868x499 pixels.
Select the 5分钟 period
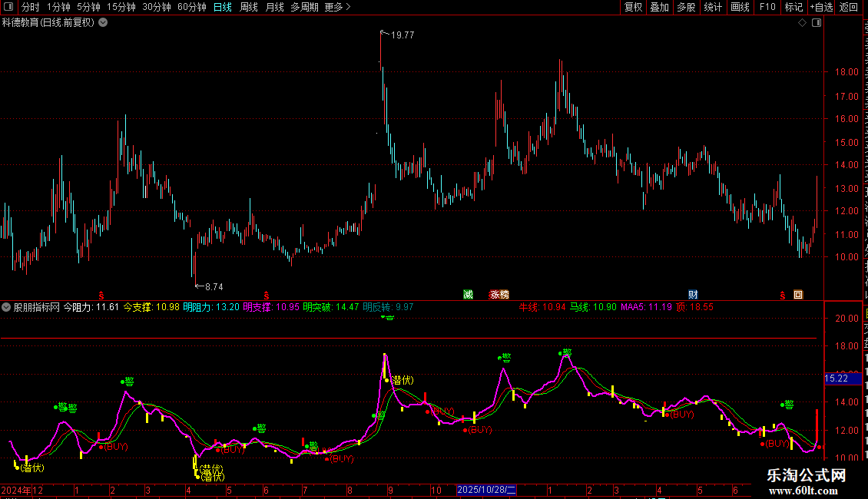pyautogui.click(x=88, y=7)
